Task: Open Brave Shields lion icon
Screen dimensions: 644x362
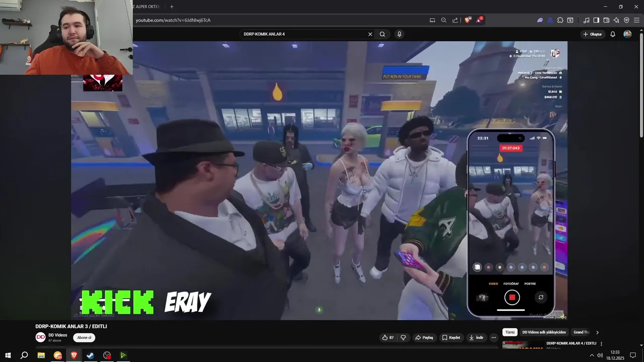Action: 468,20
